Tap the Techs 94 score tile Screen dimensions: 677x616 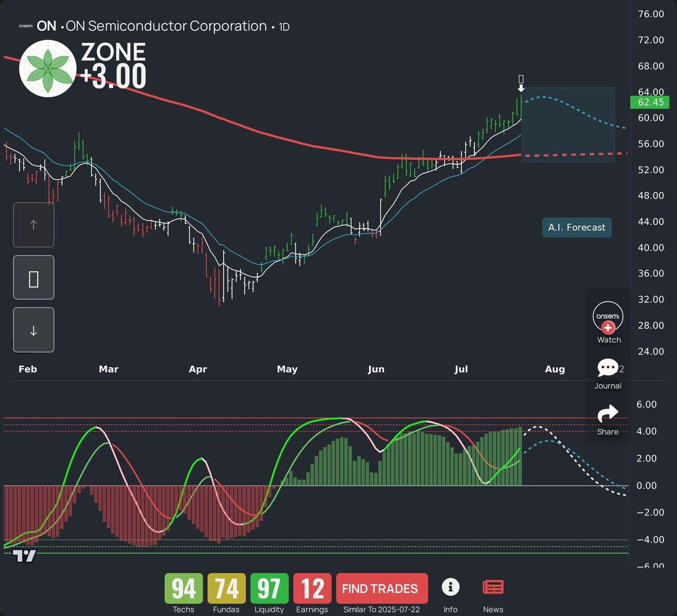pyautogui.click(x=184, y=589)
